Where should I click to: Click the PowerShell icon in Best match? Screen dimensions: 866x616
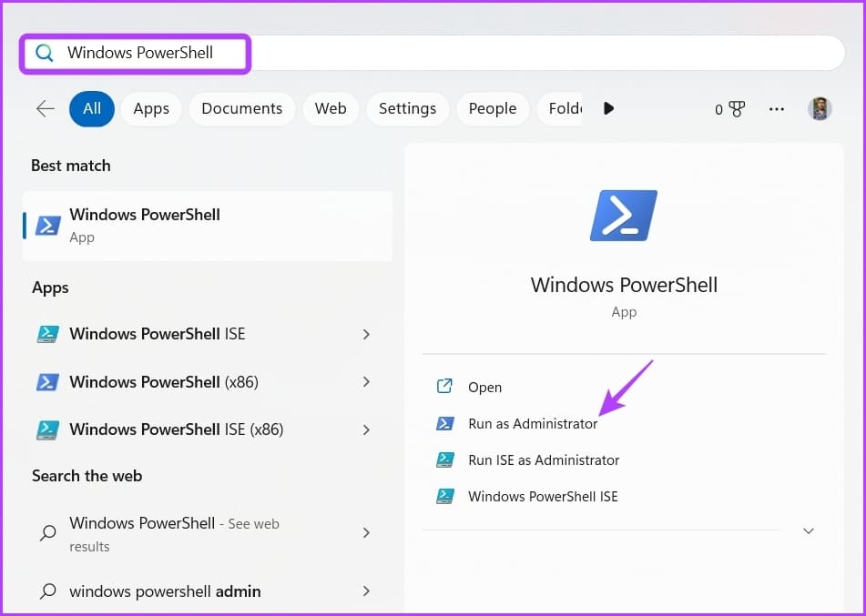[x=48, y=226]
